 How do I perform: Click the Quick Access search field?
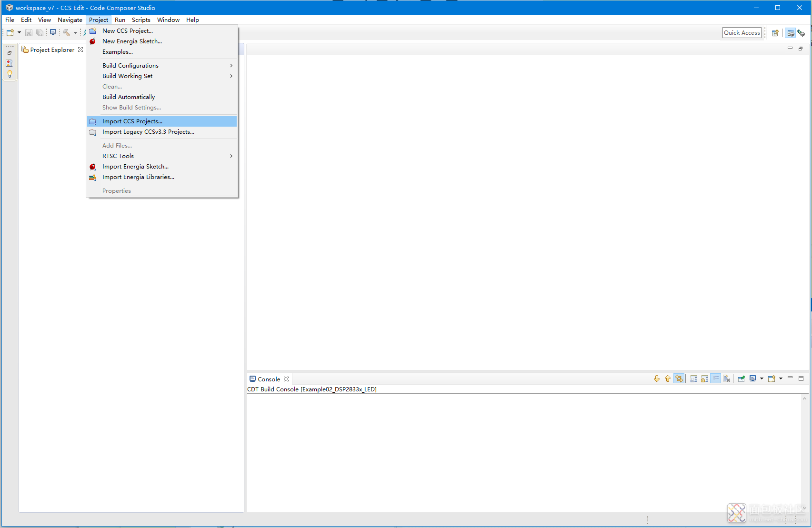pyautogui.click(x=742, y=33)
